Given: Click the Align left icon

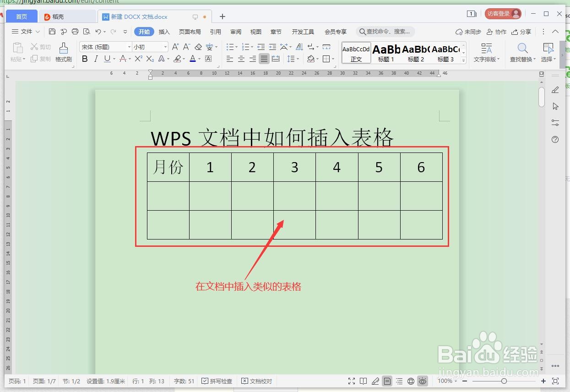Looking at the screenshot, I should point(230,59).
